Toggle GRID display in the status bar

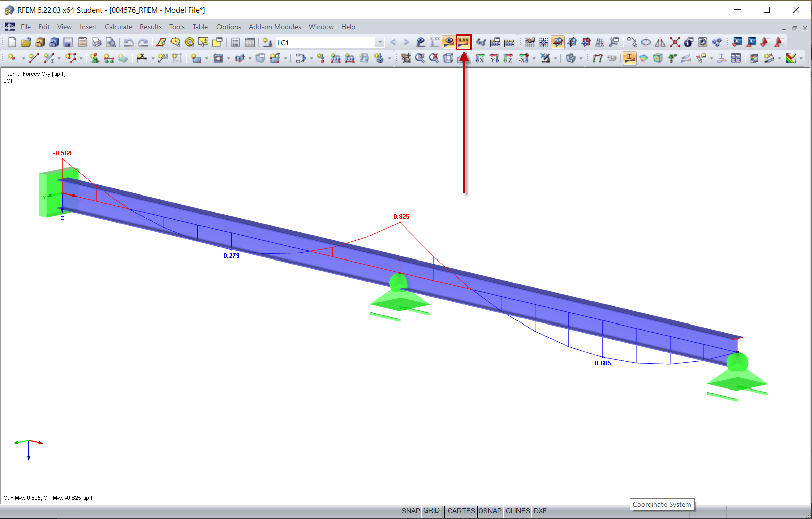432,511
